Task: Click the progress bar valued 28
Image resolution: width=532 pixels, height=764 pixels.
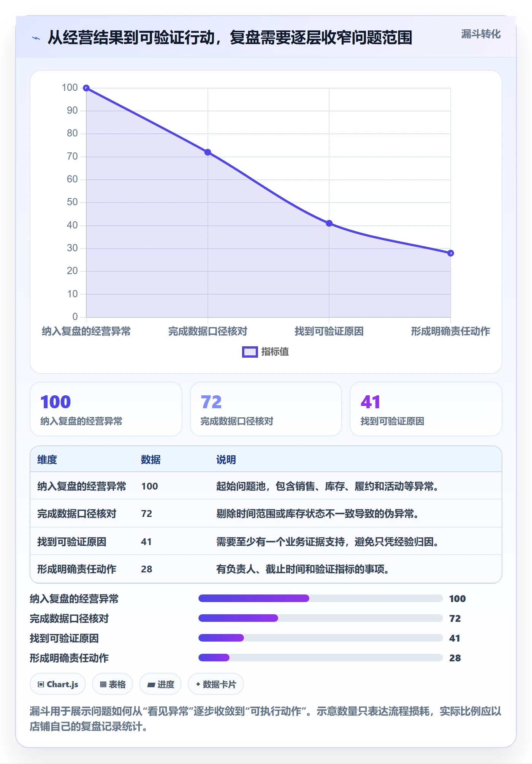Action: point(321,658)
